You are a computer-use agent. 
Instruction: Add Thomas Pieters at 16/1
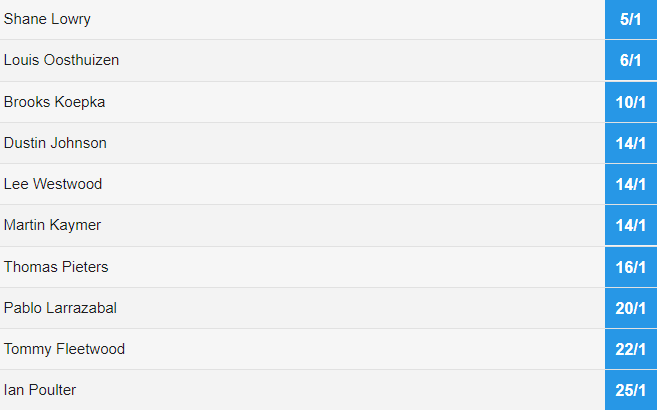[631, 267]
